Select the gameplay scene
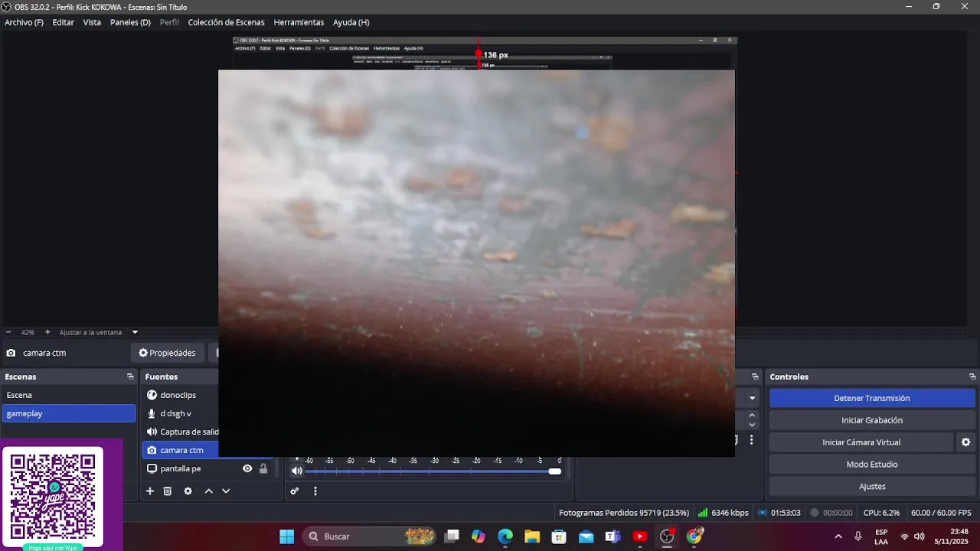980x551 pixels. (69, 413)
